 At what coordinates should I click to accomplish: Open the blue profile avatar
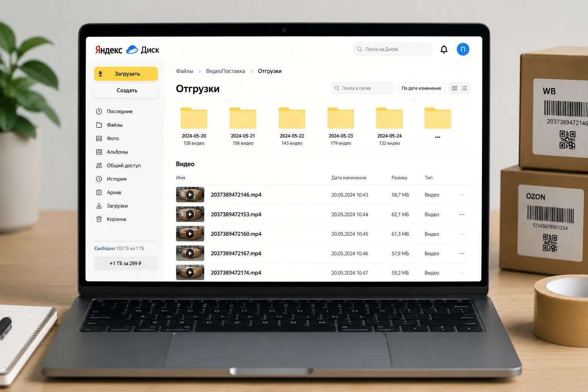click(x=463, y=49)
